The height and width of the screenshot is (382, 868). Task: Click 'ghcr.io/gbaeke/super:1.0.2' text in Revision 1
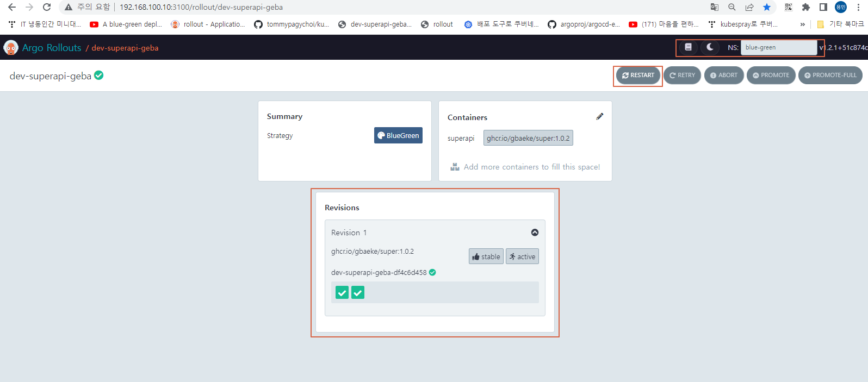[373, 252]
